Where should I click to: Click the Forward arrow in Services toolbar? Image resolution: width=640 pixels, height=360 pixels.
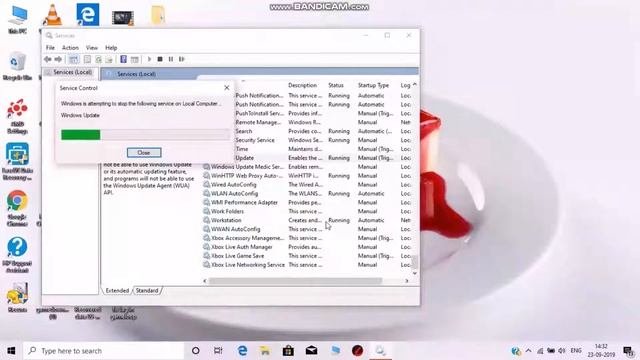coord(58,59)
